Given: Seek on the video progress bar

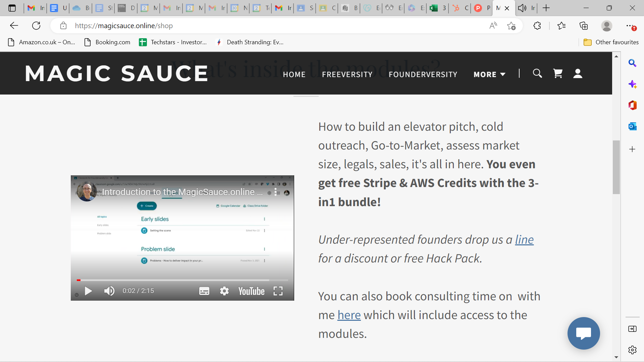Looking at the screenshot, I should pos(182,280).
